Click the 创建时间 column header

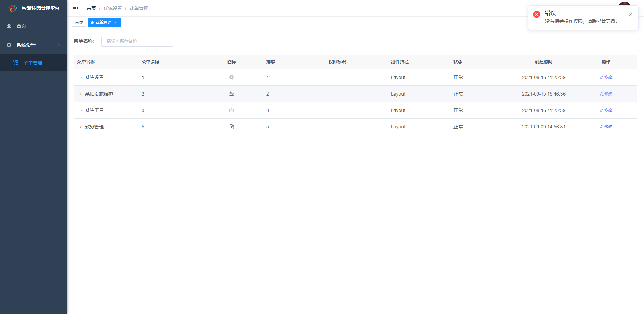click(544, 62)
